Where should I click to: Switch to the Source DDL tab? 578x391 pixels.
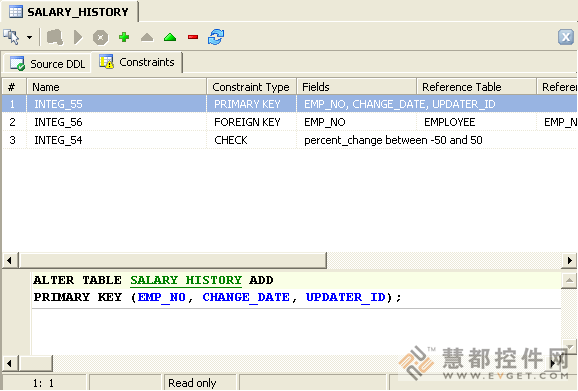48,64
